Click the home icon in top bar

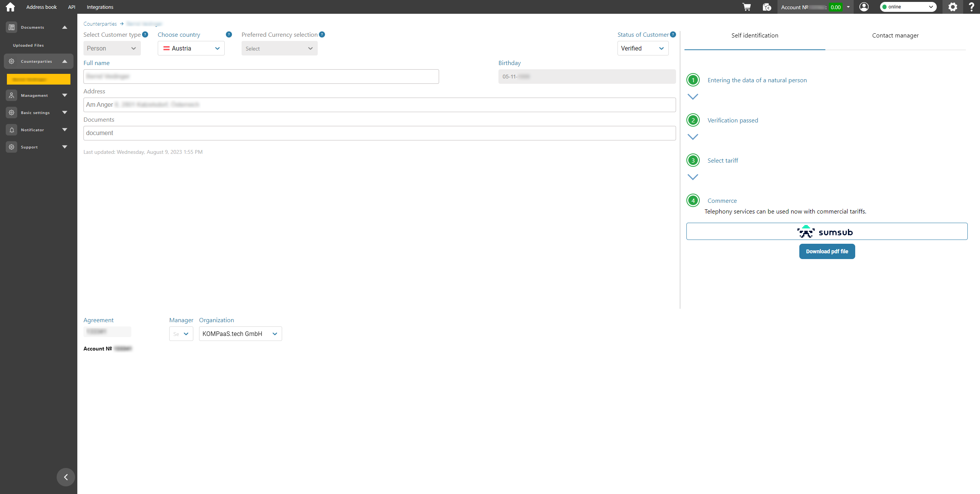point(10,7)
